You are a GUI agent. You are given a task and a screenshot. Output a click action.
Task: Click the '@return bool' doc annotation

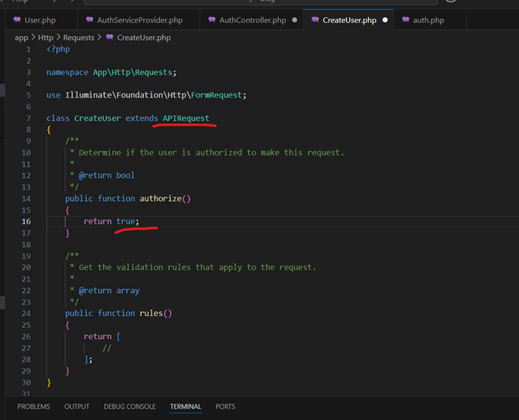tap(106, 175)
